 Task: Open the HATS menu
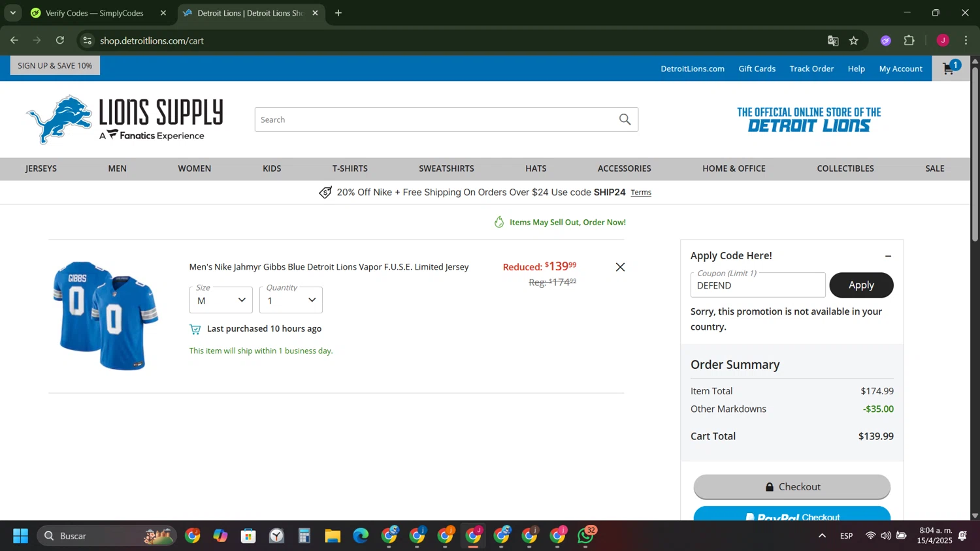pos(536,168)
